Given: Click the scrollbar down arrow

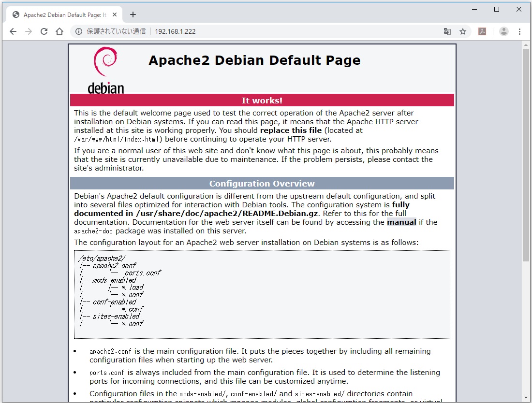Looking at the screenshot, I should [526, 399].
